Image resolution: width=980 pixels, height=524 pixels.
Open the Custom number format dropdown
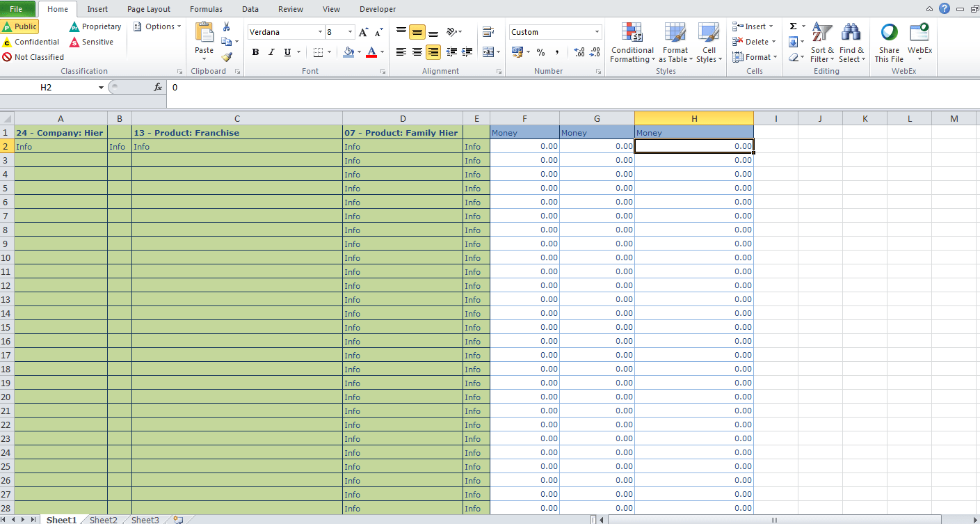click(x=597, y=32)
